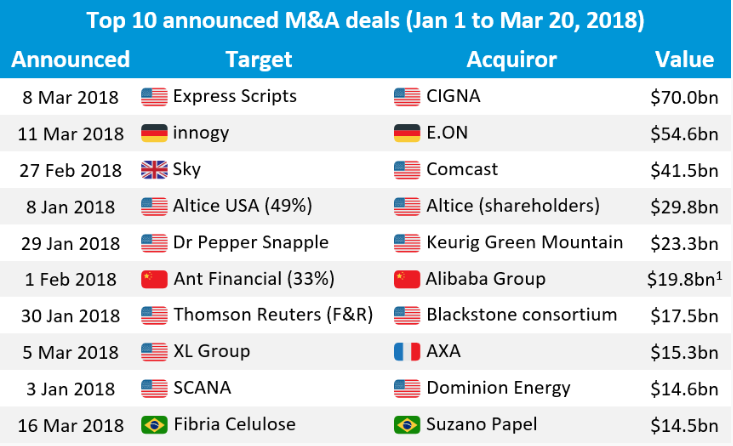Click the Blackstone consortium acquiror name
This screenshot has width=733, height=446.
click(x=521, y=315)
